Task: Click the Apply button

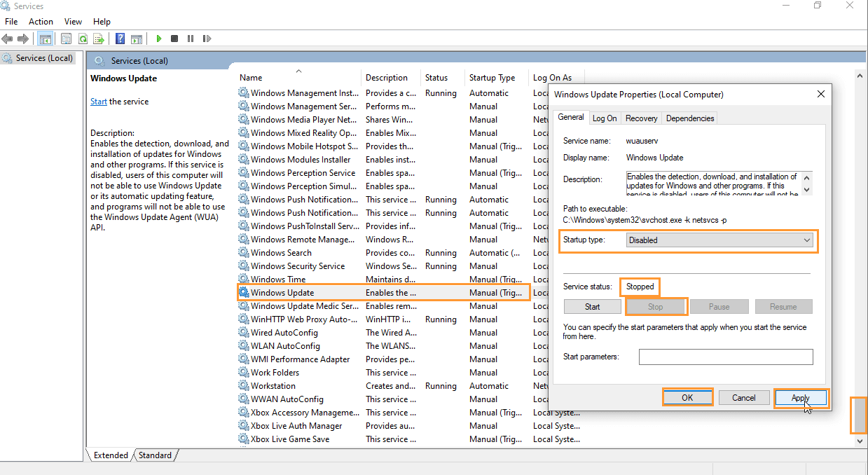Action: point(801,398)
